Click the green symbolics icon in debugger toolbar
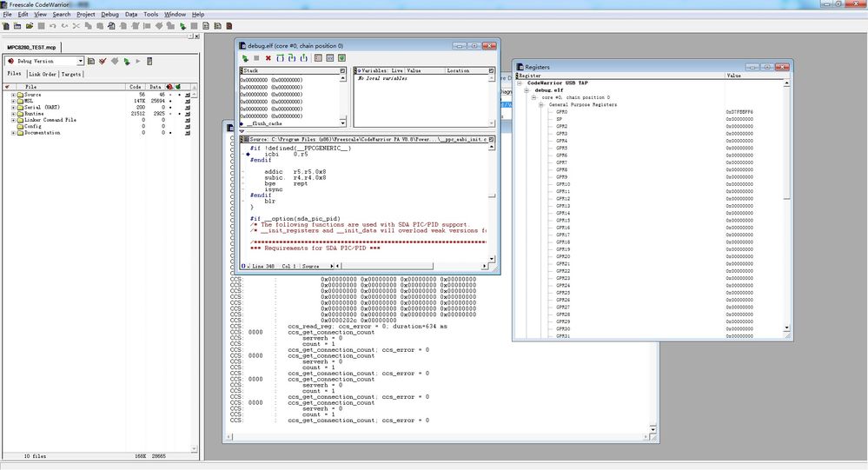The height and width of the screenshot is (470, 868). 341,58
